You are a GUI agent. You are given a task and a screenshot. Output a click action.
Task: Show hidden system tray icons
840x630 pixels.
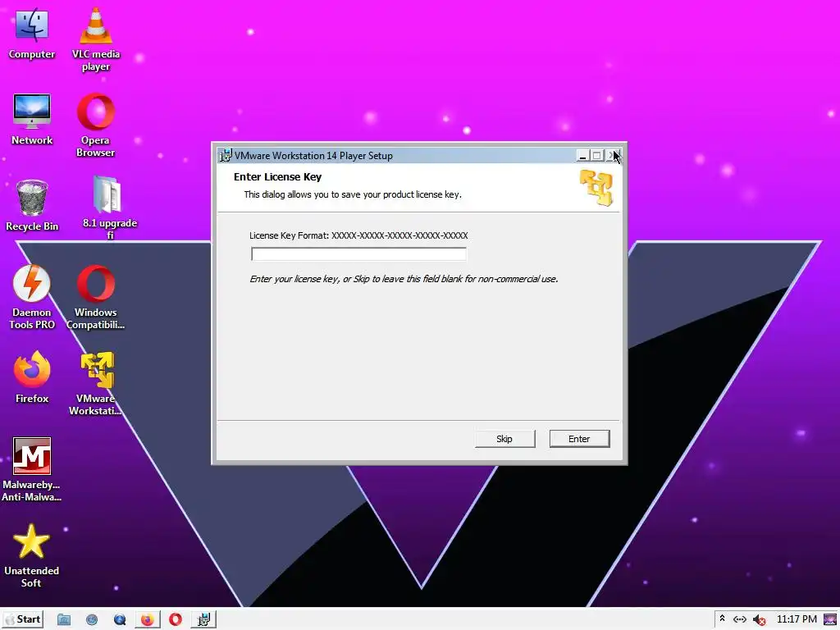722,619
